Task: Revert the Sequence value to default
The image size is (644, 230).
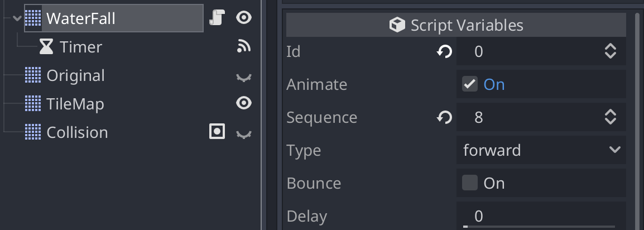Action: [444, 118]
